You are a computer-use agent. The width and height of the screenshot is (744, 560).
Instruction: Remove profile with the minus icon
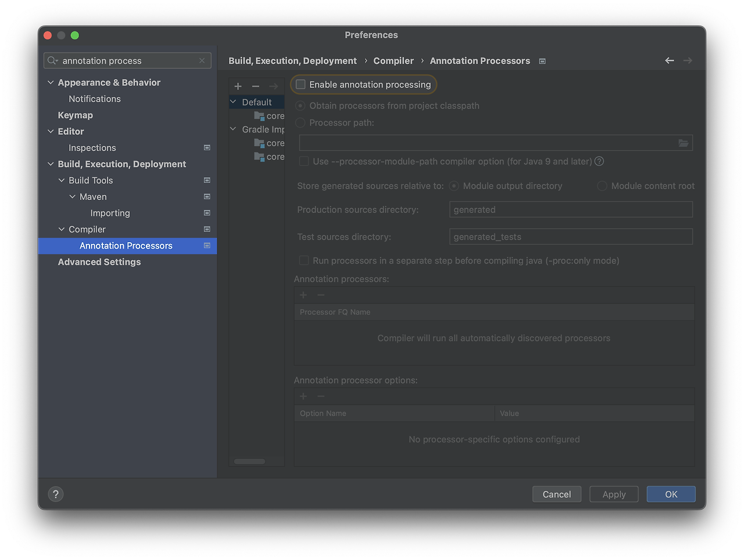(x=255, y=86)
